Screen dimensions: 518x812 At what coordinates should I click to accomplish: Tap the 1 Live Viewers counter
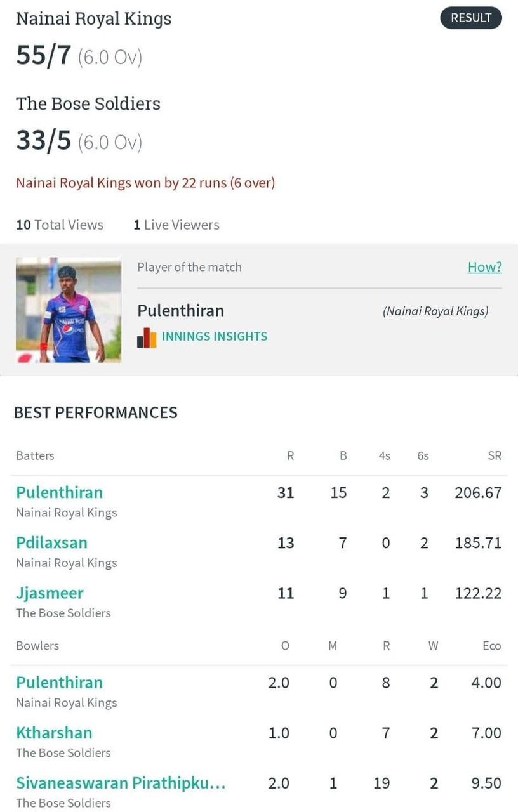tap(176, 225)
